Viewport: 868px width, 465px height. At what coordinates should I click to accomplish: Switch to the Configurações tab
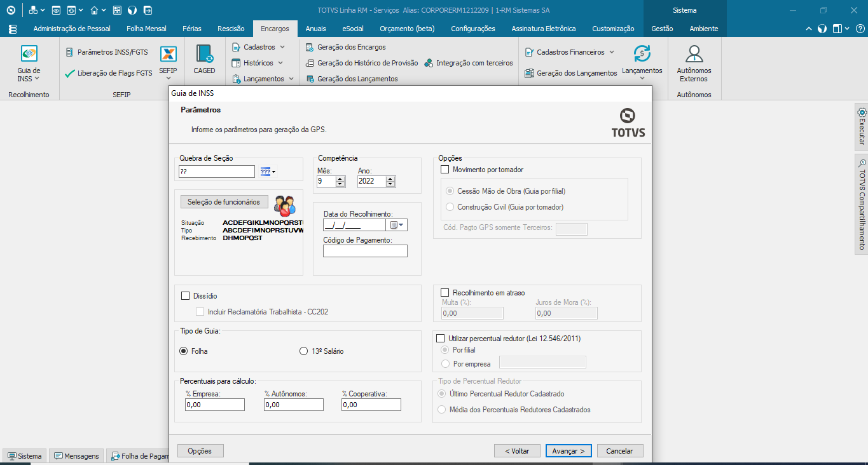(x=473, y=29)
